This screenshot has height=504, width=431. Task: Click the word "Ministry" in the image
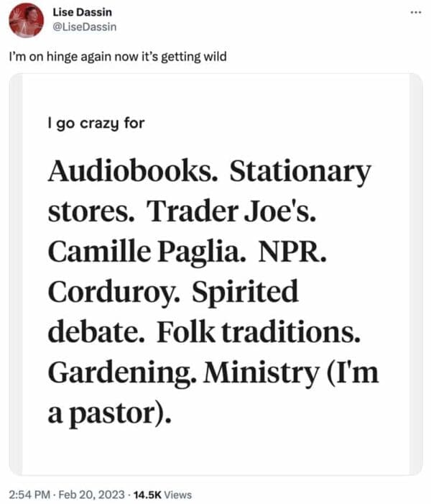[x=259, y=374]
